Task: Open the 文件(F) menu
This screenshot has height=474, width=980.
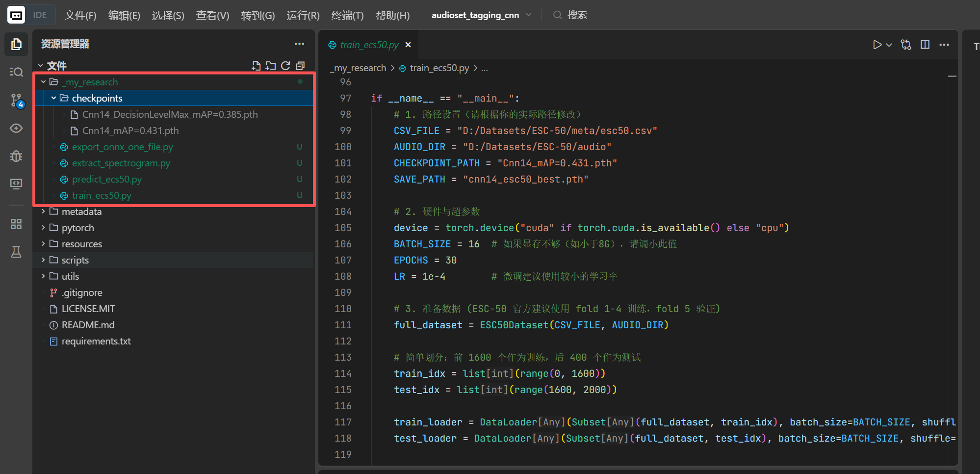Action: click(80, 15)
